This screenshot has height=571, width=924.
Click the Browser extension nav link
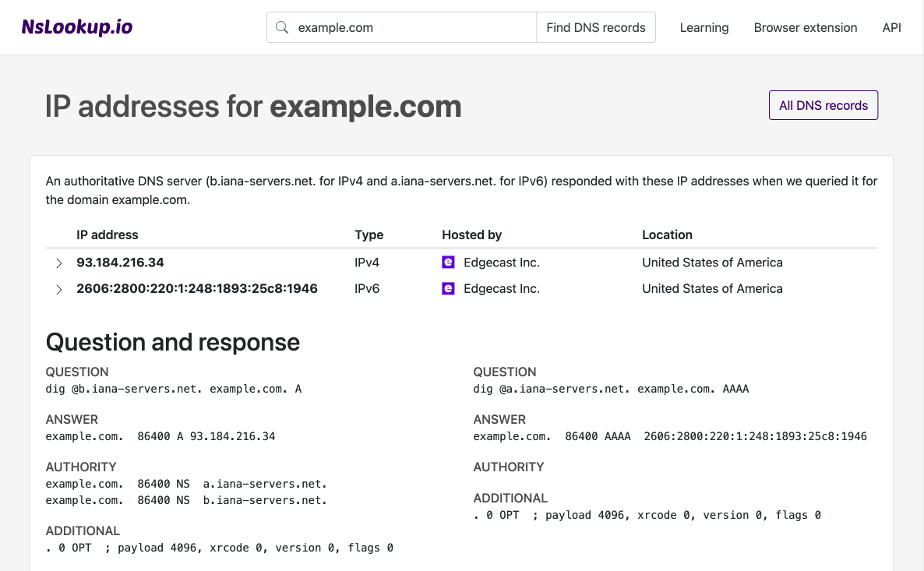click(x=805, y=27)
